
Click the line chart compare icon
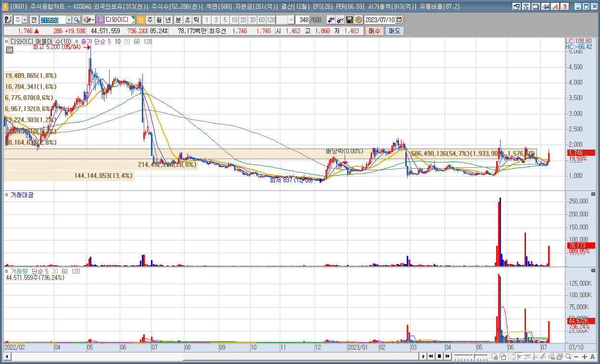[x=340, y=20]
